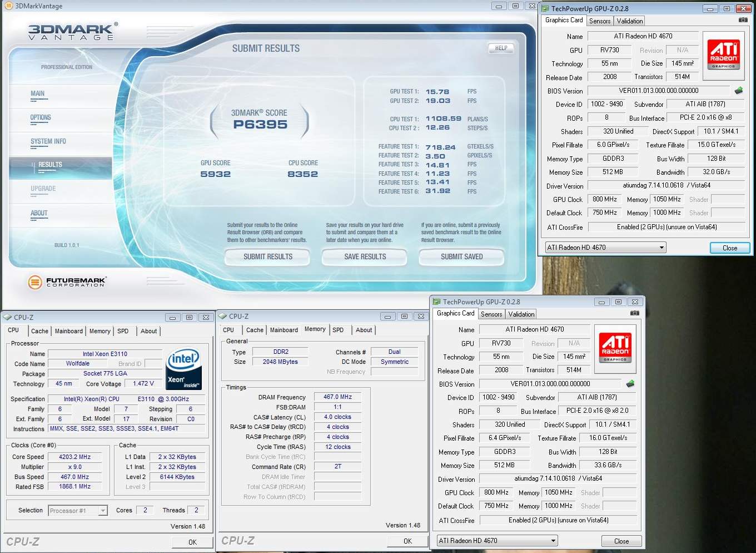Click the 3DMarkVantage title bar icon

coord(8,6)
